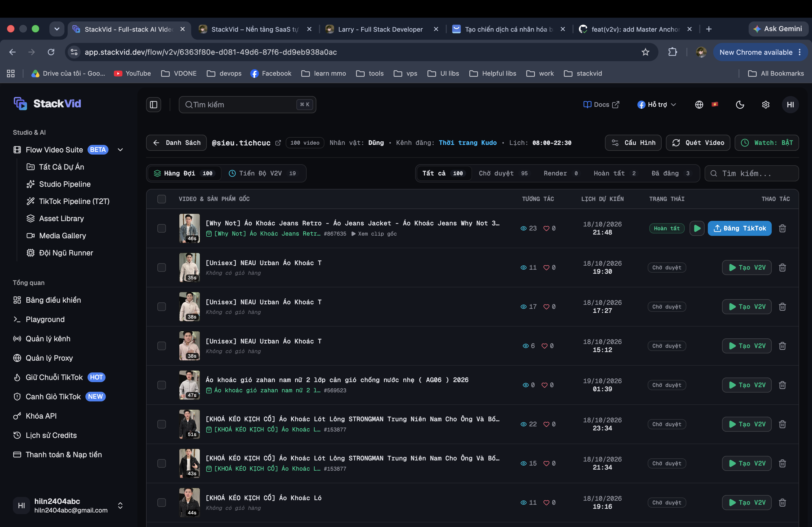Select checkbox for Why Not Áo Khoác Jeans row

click(x=162, y=228)
